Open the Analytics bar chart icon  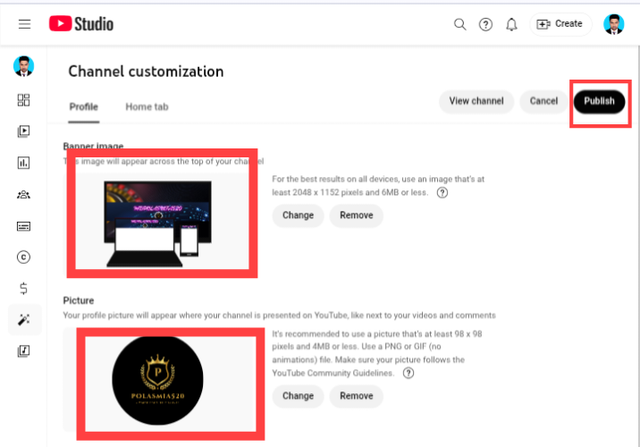(24, 163)
